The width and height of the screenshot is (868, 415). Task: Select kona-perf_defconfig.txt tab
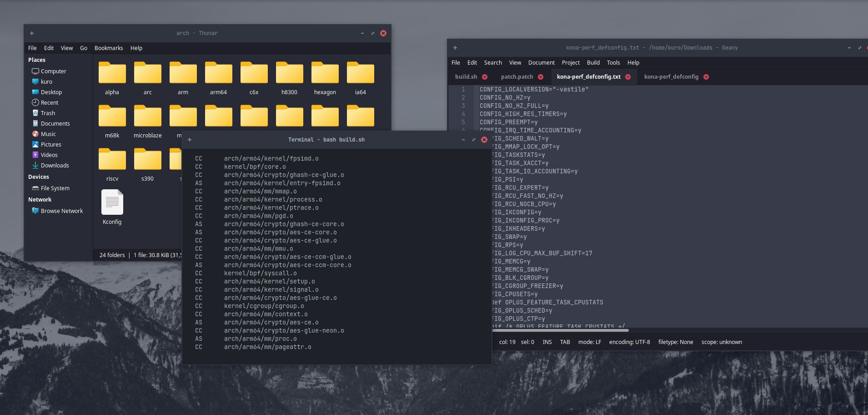589,76
